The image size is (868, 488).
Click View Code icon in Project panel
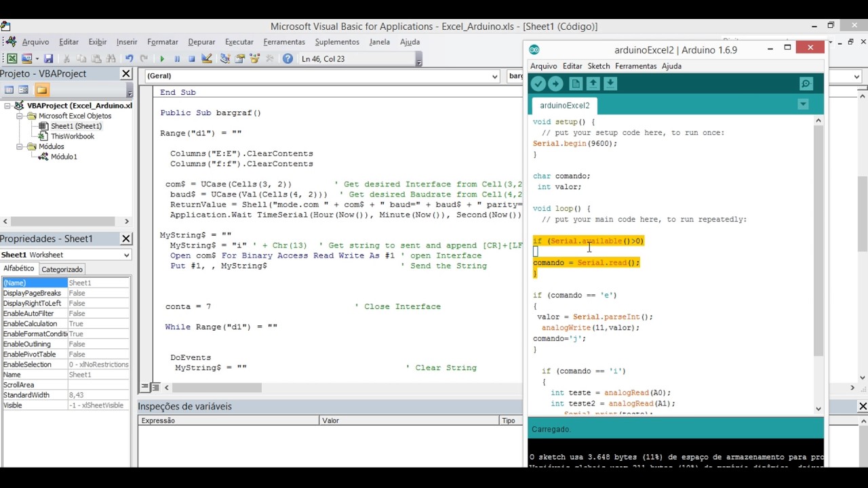pyautogui.click(x=9, y=89)
